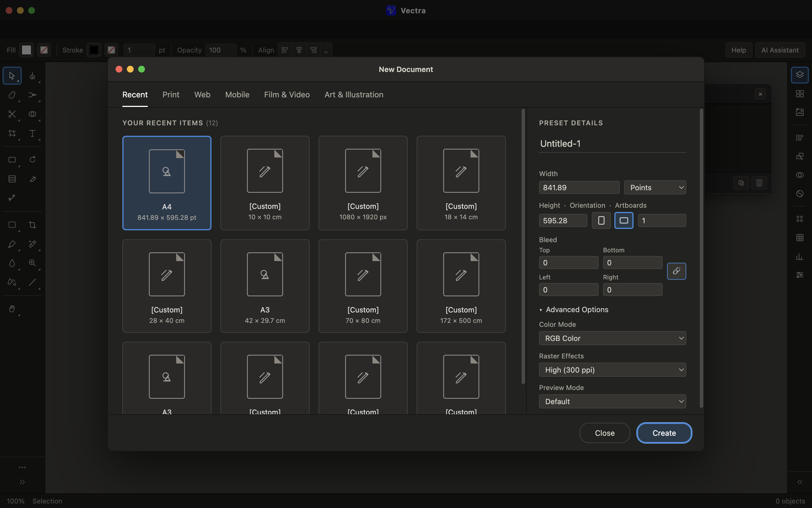Open the Color Mode RGB Color dropdown
Image resolution: width=812 pixels, height=508 pixels.
pos(612,338)
